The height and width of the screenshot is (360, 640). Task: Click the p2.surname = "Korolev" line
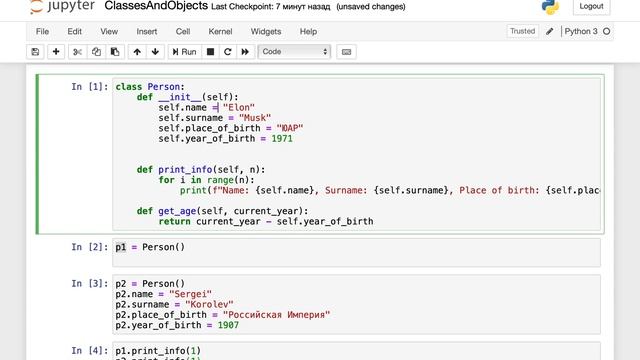pyautogui.click(x=174, y=304)
